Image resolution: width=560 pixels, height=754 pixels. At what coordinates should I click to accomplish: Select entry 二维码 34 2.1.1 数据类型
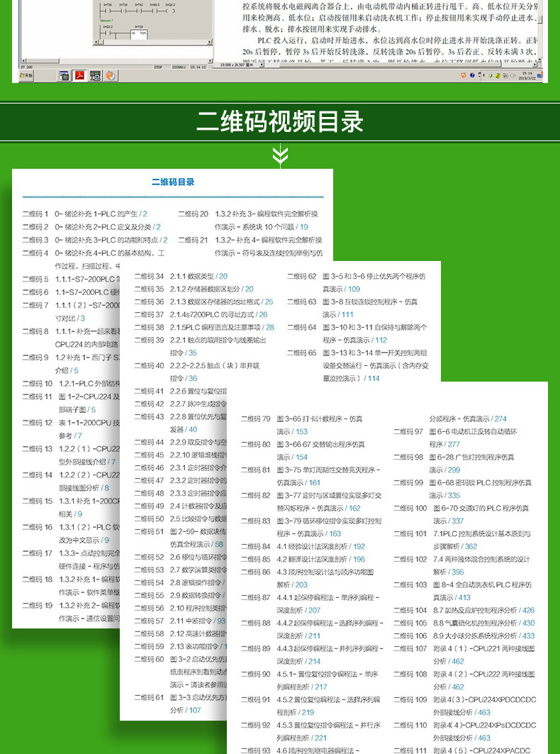181,277
